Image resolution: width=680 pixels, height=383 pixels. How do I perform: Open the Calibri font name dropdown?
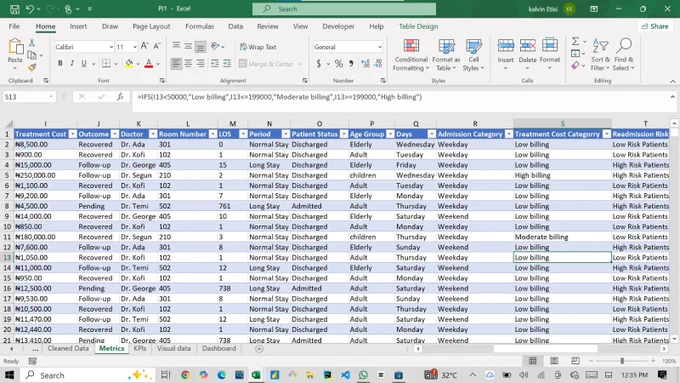click(x=111, y=47)
